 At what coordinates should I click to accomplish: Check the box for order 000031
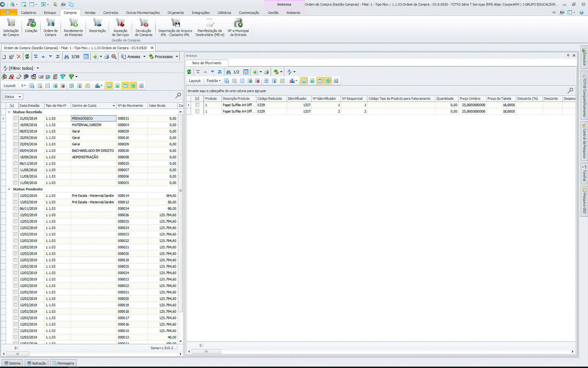16,118
